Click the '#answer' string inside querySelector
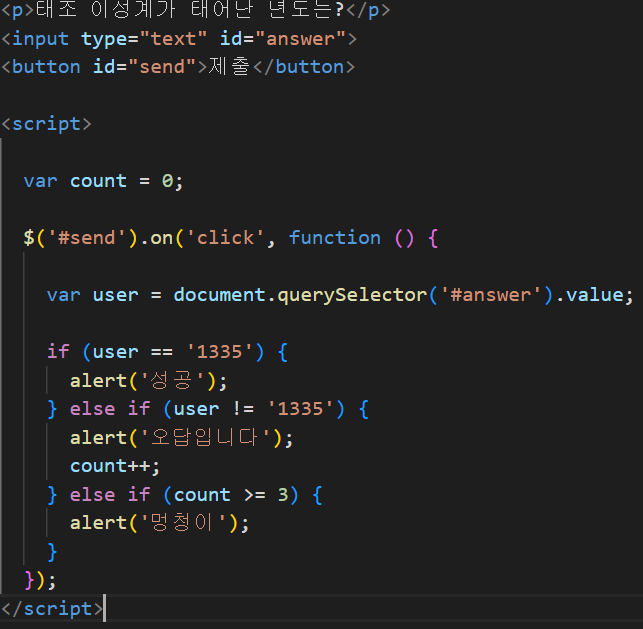The image size is (643, 629). [491, 295]
